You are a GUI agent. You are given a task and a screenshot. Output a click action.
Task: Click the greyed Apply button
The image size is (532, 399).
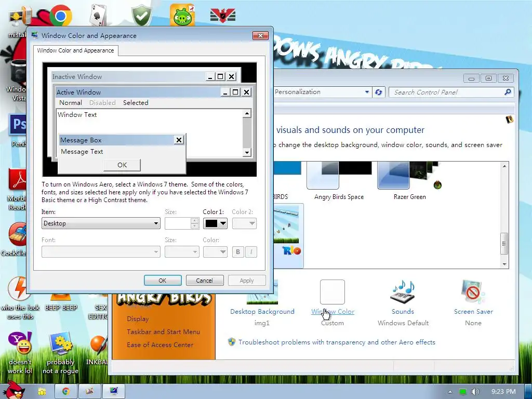tap(247, 280)
